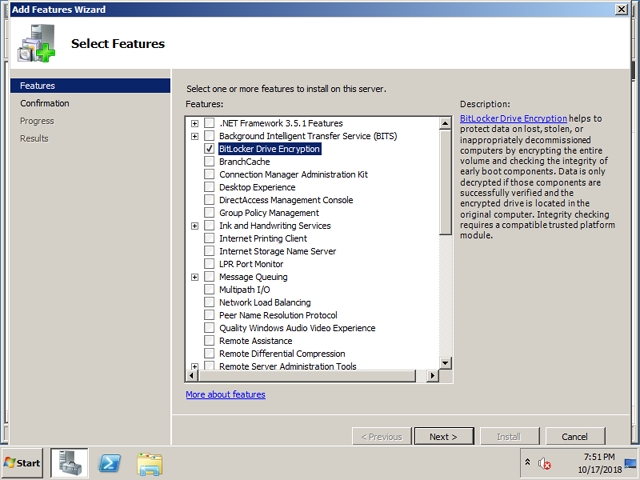Enable DirectAccess Management Console checkbox
This screenshot has width=640, height=480.
209,200
